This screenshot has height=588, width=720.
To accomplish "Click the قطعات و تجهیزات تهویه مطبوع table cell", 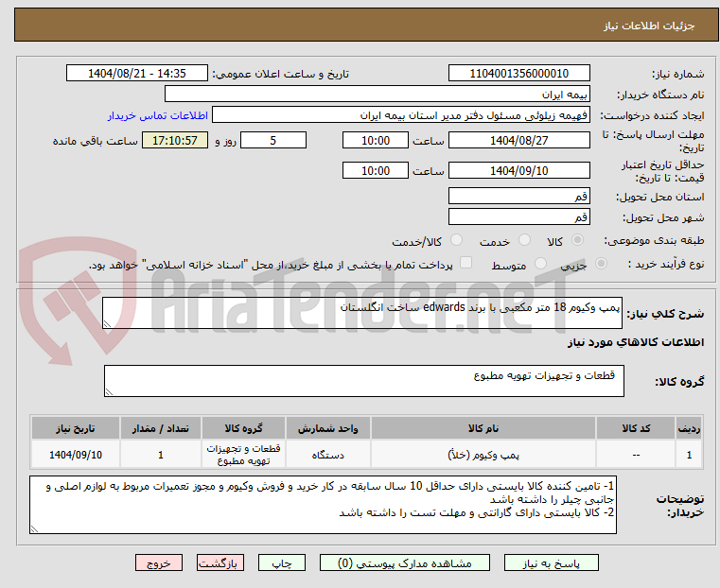I will click(x=243, y=455).
